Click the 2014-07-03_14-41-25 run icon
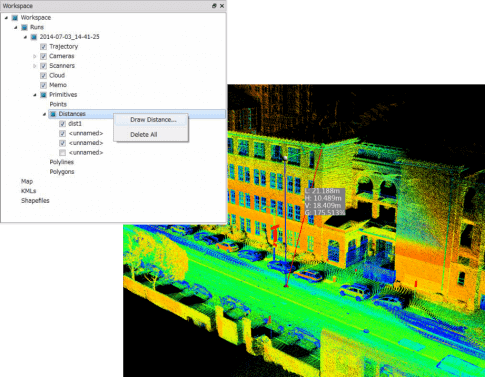The image size is (485, 377). click(34, 37)
